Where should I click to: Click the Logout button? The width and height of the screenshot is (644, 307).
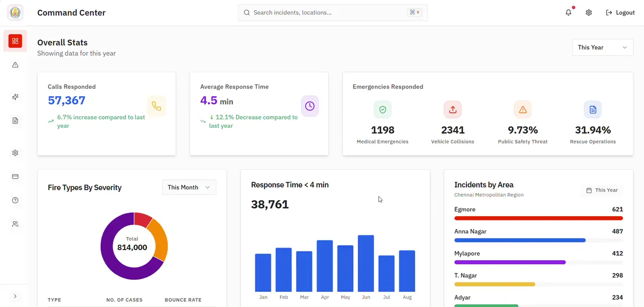click(x=620, y=13)
